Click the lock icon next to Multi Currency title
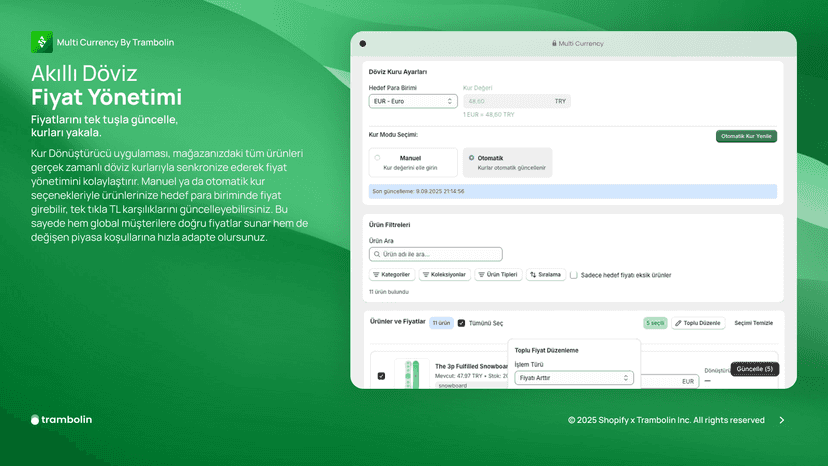Screen dimensions: 828x466 [x=554, y=43]
